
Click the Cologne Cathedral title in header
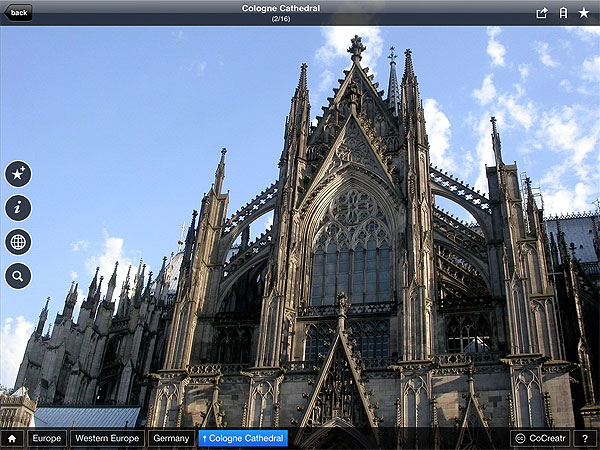click(x=281, y=8)
